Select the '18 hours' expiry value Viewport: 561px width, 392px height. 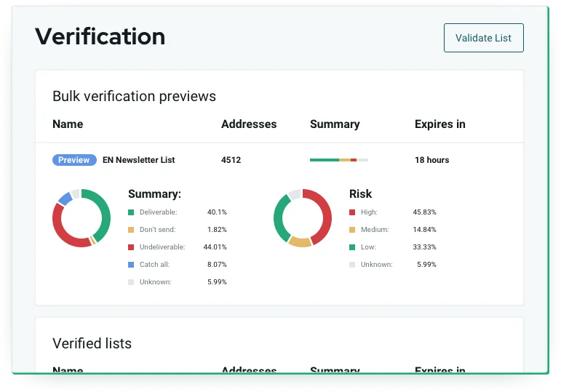tap(431, 160)
